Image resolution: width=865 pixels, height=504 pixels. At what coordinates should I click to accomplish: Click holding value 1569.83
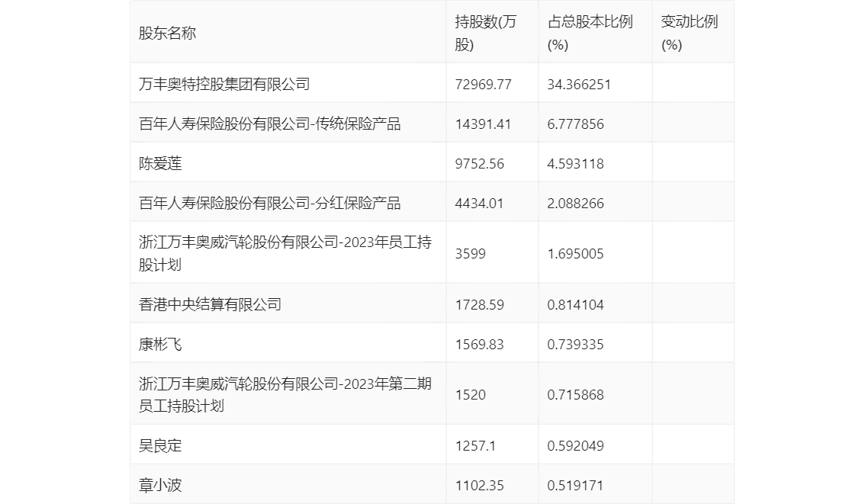pos(479,345)
